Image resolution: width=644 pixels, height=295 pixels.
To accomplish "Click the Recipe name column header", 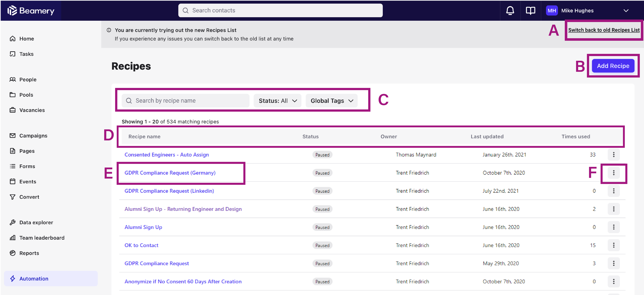I will pyautogui.click(x=144, y=136).
